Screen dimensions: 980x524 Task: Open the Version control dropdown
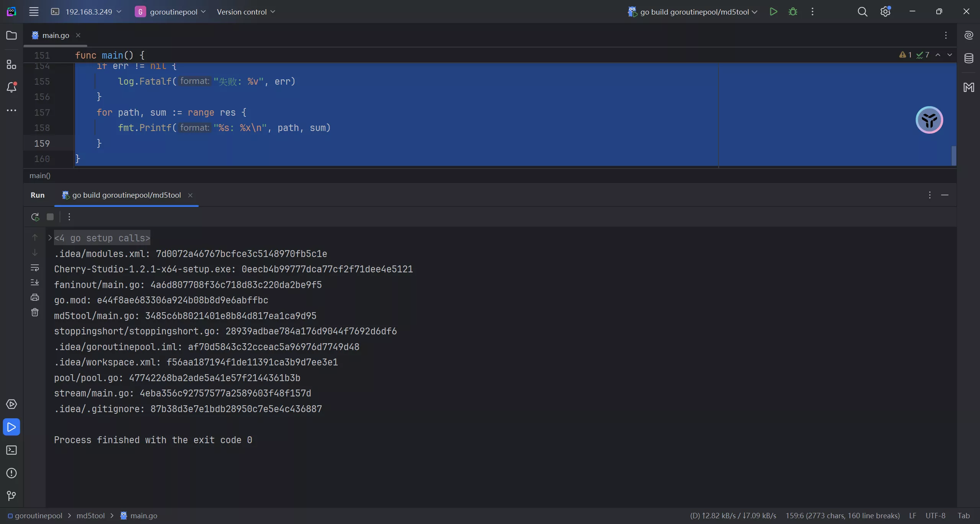[x=246, y=12]
